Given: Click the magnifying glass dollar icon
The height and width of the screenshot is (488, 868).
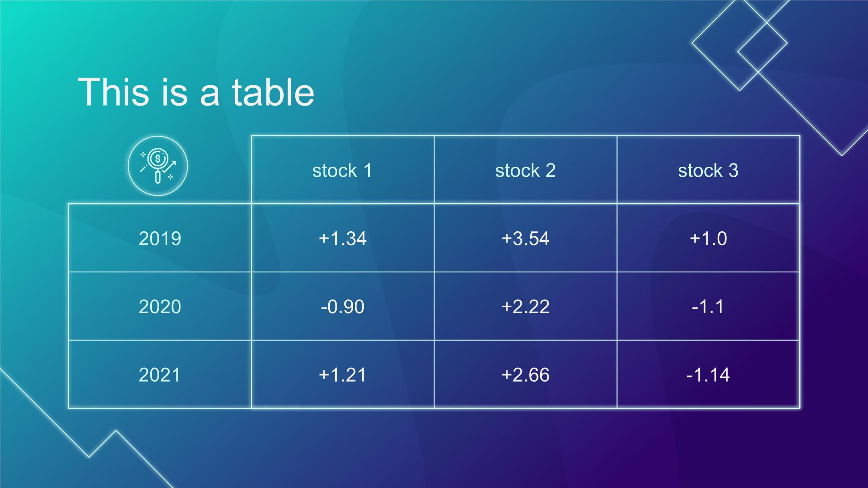Looking at the screenshot, I should (158, 166).
